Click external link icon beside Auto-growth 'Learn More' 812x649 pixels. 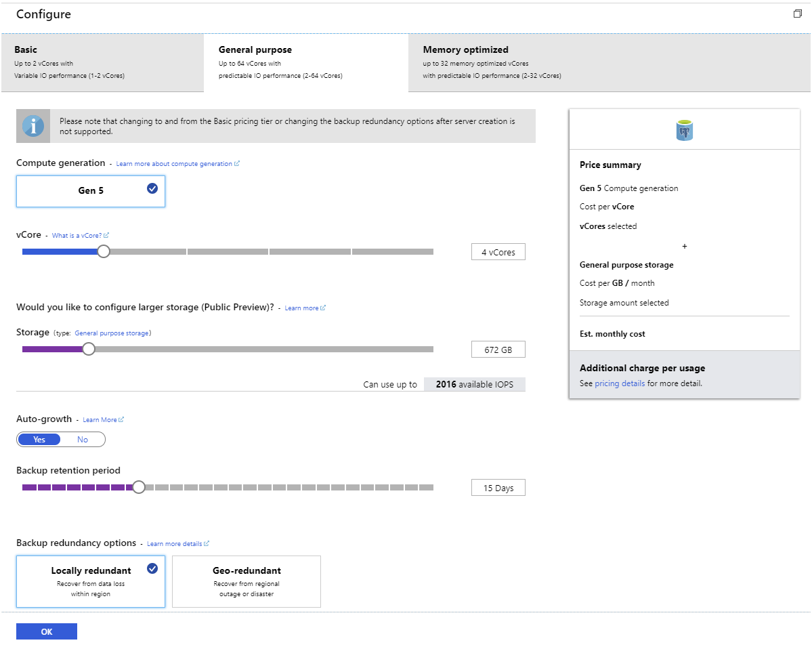[121, 420]
